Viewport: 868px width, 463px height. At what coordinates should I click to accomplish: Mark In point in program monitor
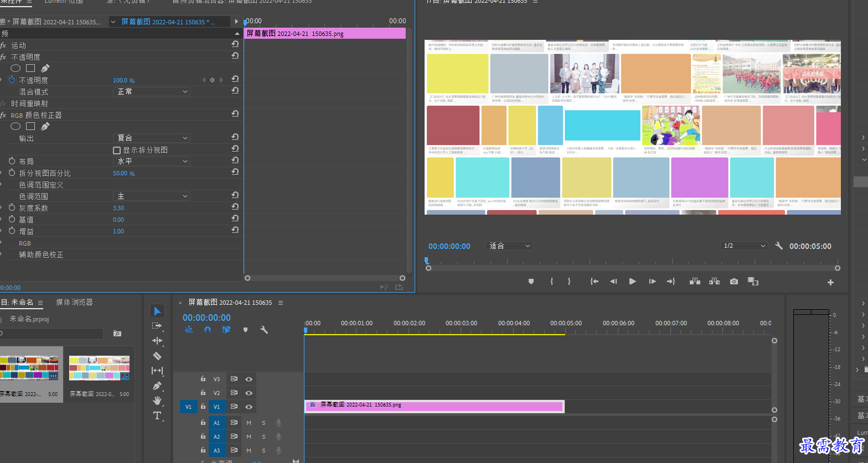tap(551, 282)
